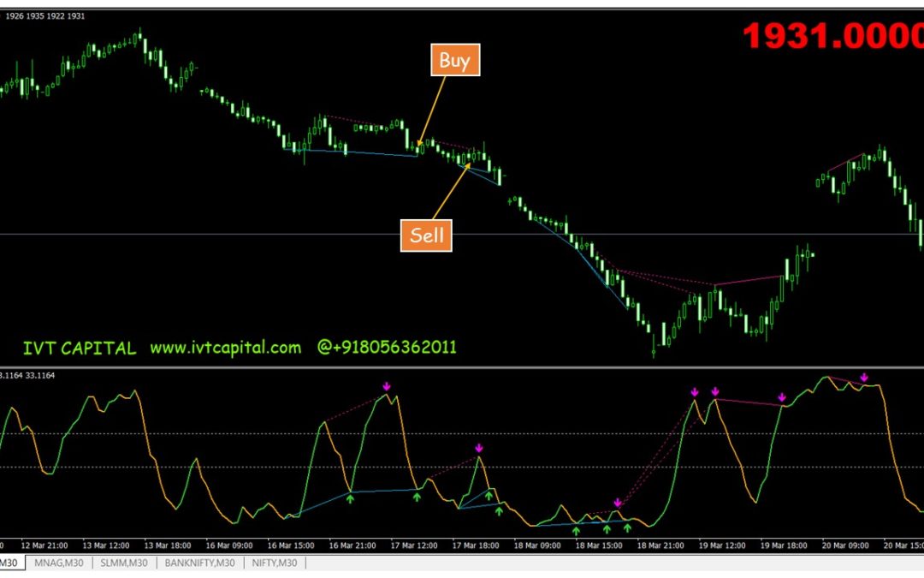Select magenta down arrow above 18 Mar 15:00 oscillator low
Screen dimensions: 924x578
click(x=617, y=503)
